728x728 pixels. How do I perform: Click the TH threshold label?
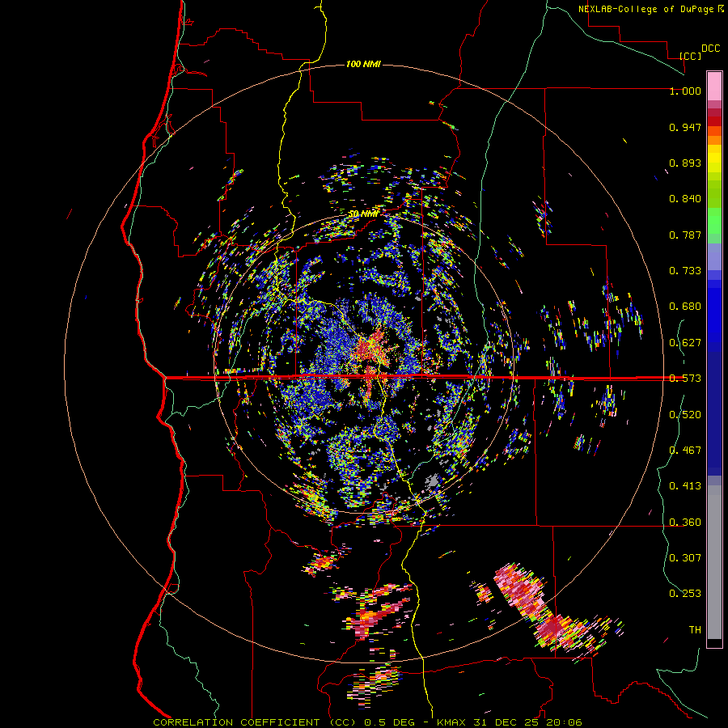point(695,630)
